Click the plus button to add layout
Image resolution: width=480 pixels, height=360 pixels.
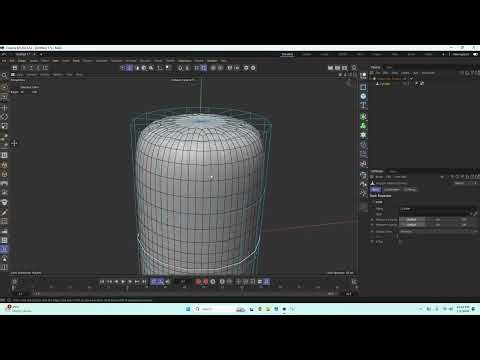[443, 54]
